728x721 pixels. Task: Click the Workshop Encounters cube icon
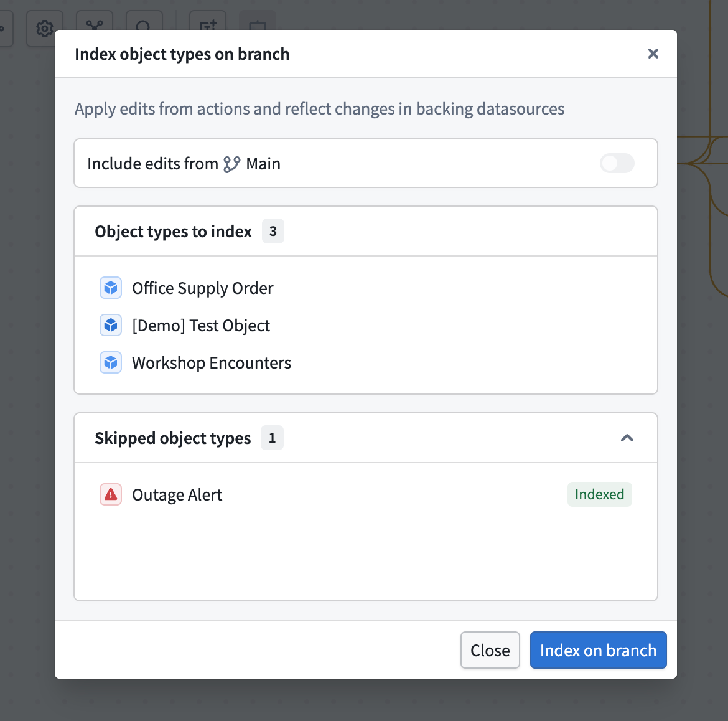tap(111, 362)
